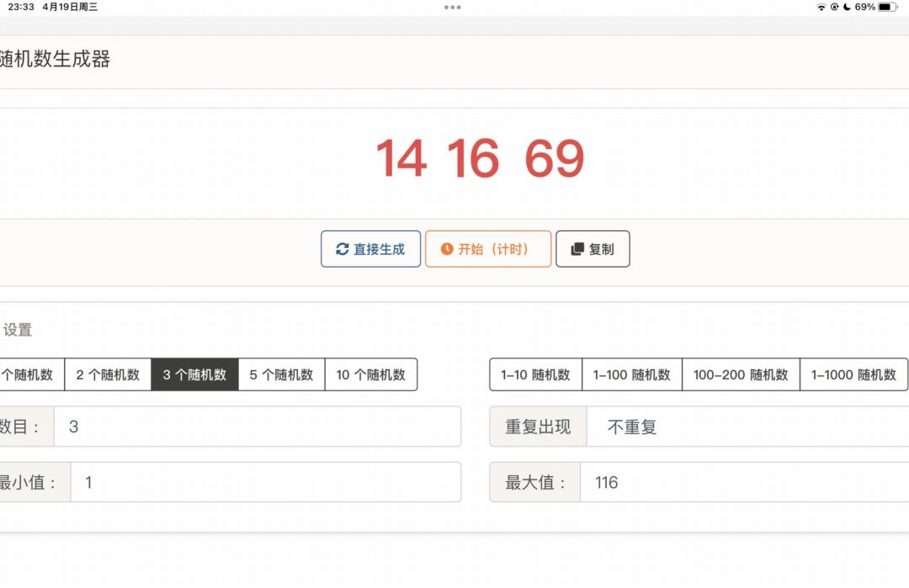
Task: Focus the 最小值 input field
Action: pyautogui.click(x=265, y=482)
